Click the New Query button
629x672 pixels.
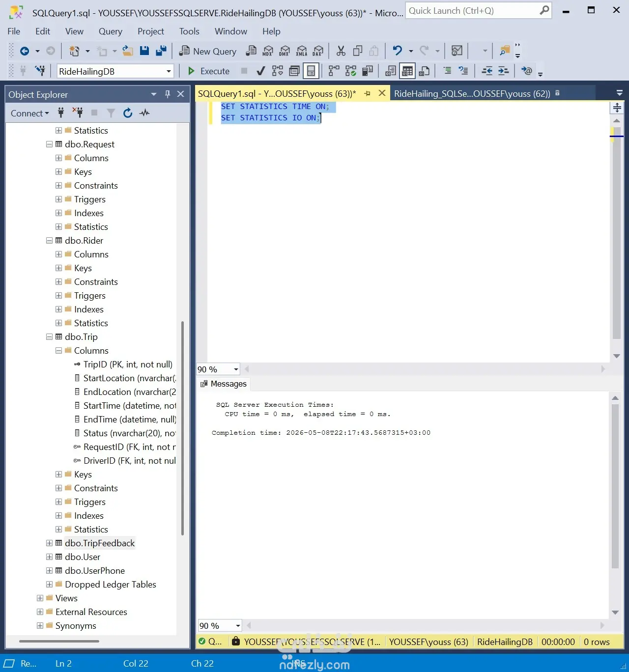tap(208, 51)
